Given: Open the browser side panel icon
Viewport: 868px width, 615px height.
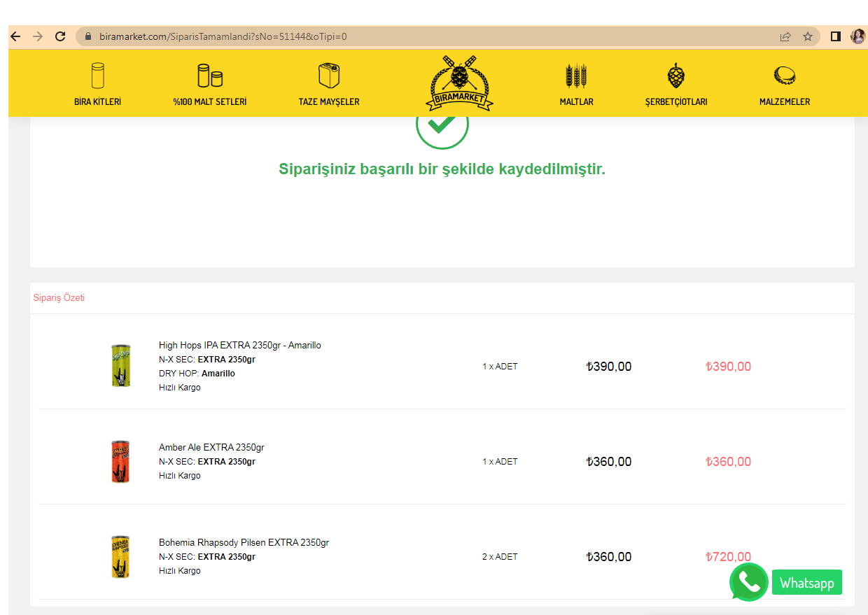Looking at the screenshot, I should click(x=836, y=36).
